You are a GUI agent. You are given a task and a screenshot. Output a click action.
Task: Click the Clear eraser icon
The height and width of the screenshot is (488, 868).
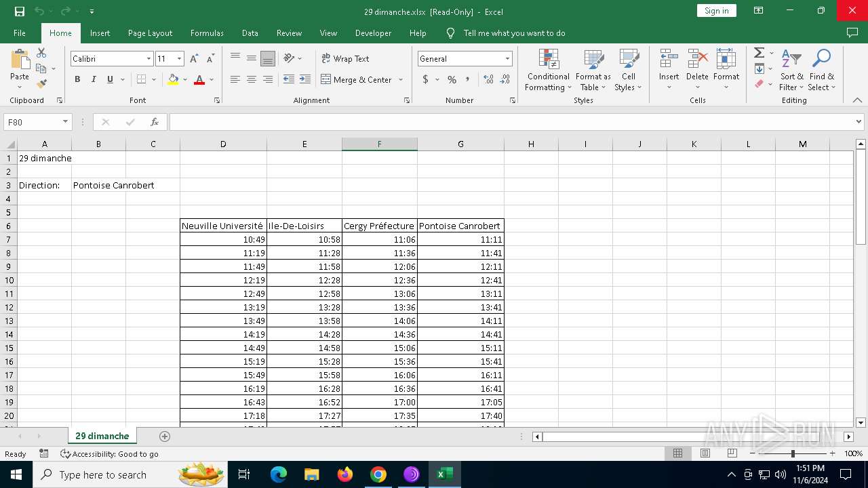759,84
